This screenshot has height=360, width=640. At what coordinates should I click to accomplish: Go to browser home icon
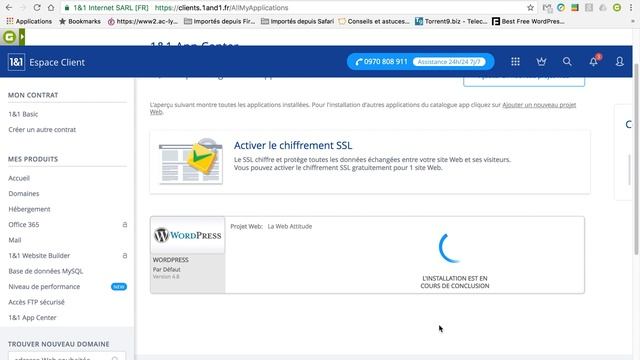point(51,7)
